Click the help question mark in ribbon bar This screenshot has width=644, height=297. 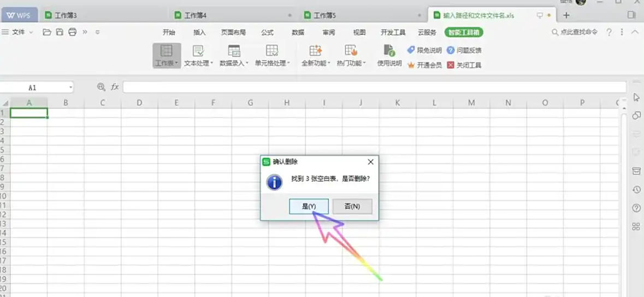coord(610,32)
